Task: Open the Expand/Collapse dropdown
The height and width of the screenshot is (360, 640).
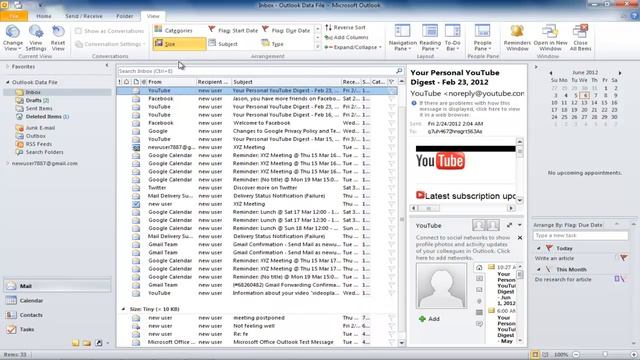Action: 353,47
